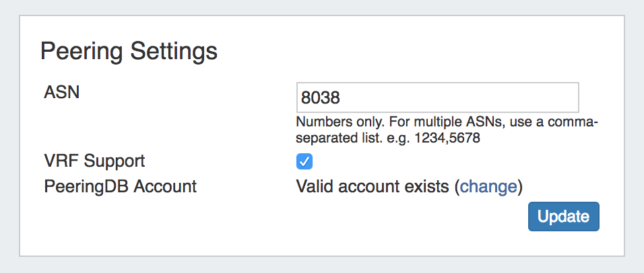Viewport: 644px width, 273px height.
Task: Toggle the VRF Support checkbox
Action: 304,162
